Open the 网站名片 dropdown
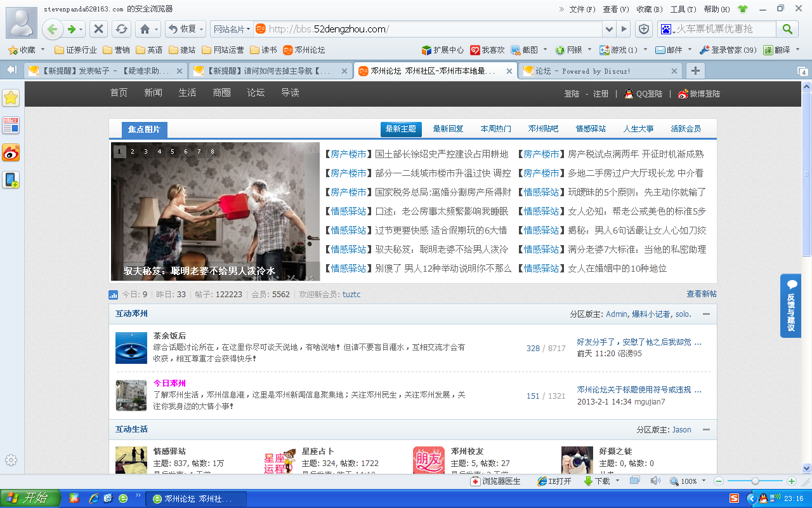Screen dimensions: 812x508 click(232, 29)
